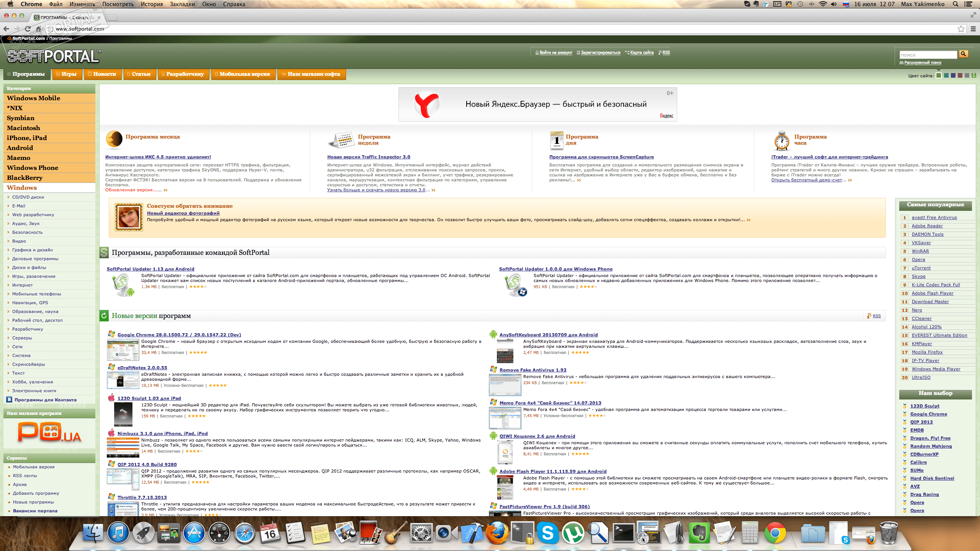Open the Статьи tab
Screen dimensions: 980x551
point(139,74)
